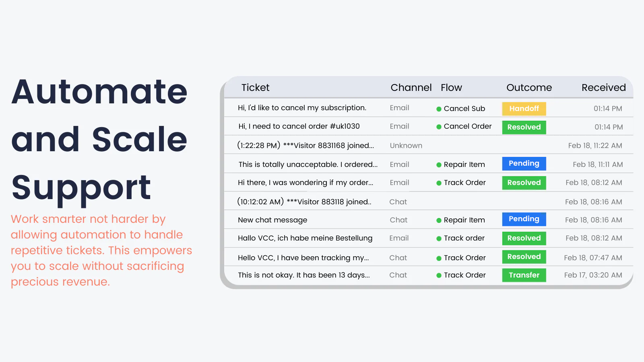Click the green dot in the 13 days ticket row
The width and height of the screenshot is (644, 362).
point(439,276)
